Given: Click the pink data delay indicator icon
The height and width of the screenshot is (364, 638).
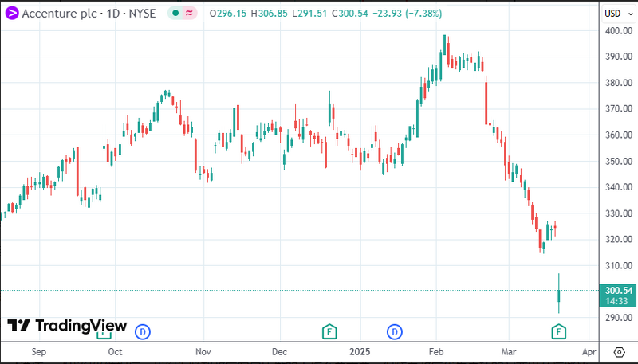Looking at the screenshot, I should [190, 14].
